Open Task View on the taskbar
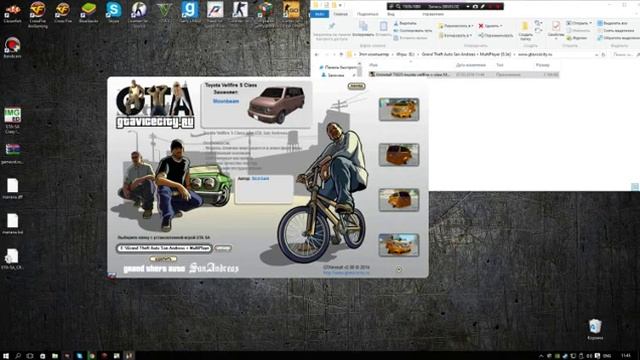Viewport: 640px width, 360px height. [30, 356]
